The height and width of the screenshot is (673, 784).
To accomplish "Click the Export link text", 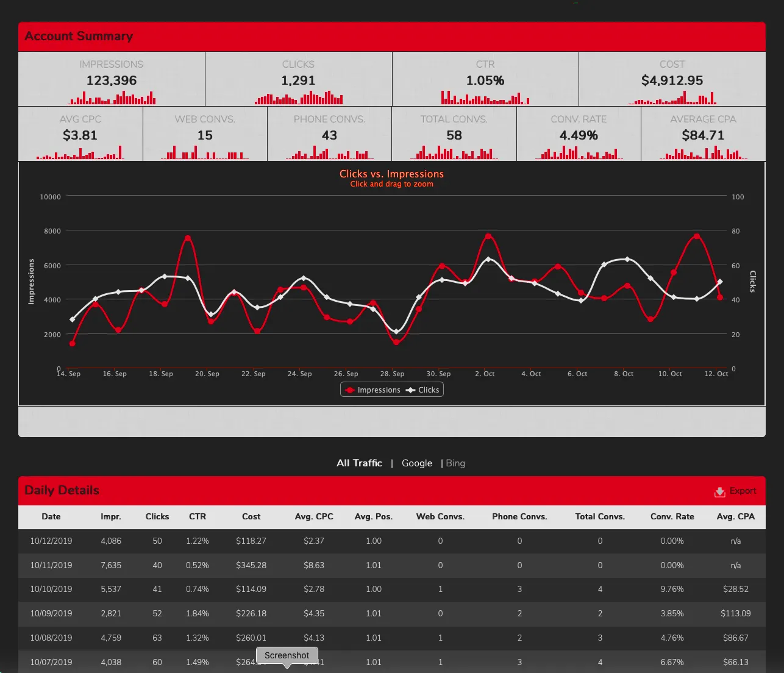I will pos(743,491).
